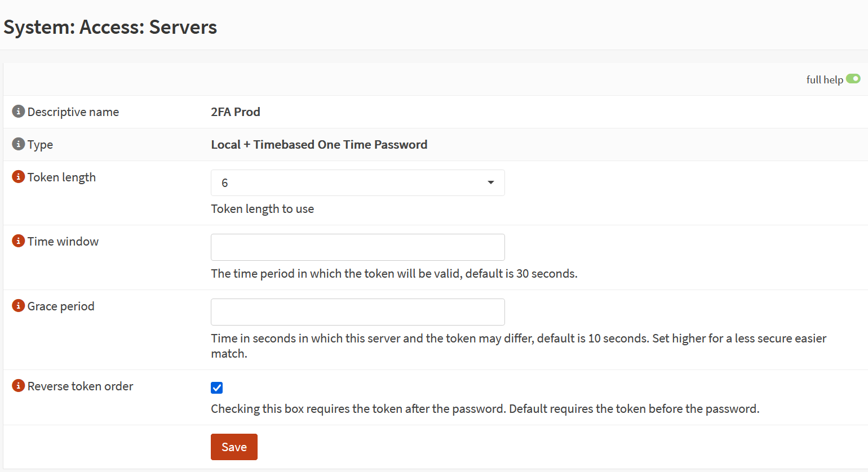Focus the Time window input field
This screenshot has height=472, width=868.
(x=357, y=247)
